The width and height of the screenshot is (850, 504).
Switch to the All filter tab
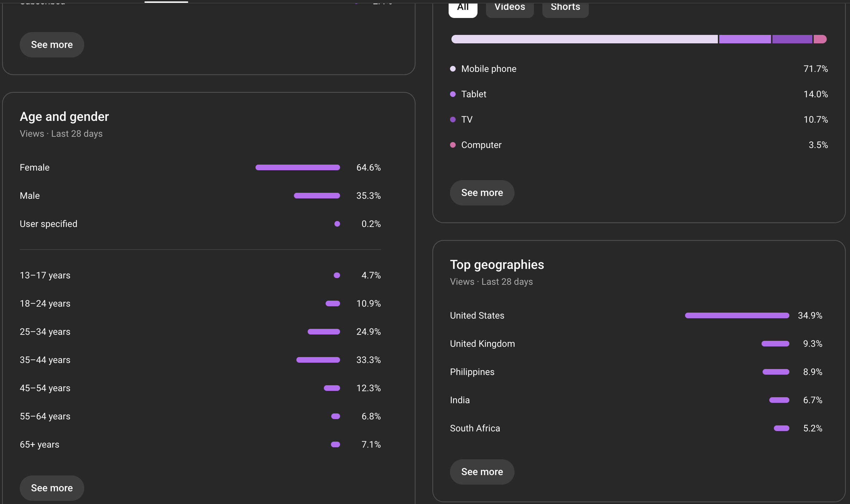463,8
